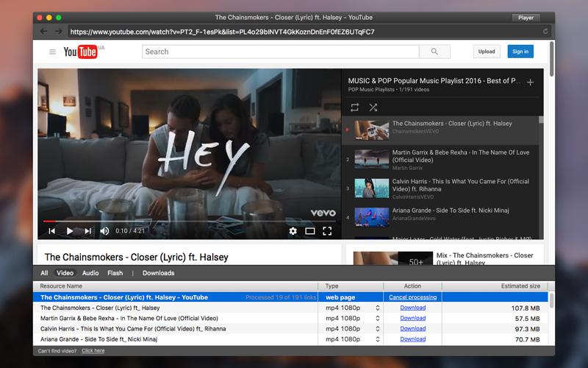The image size is (588, 368).
Task: Change format for Martin Garrix row
Action: tap(378, 318)
